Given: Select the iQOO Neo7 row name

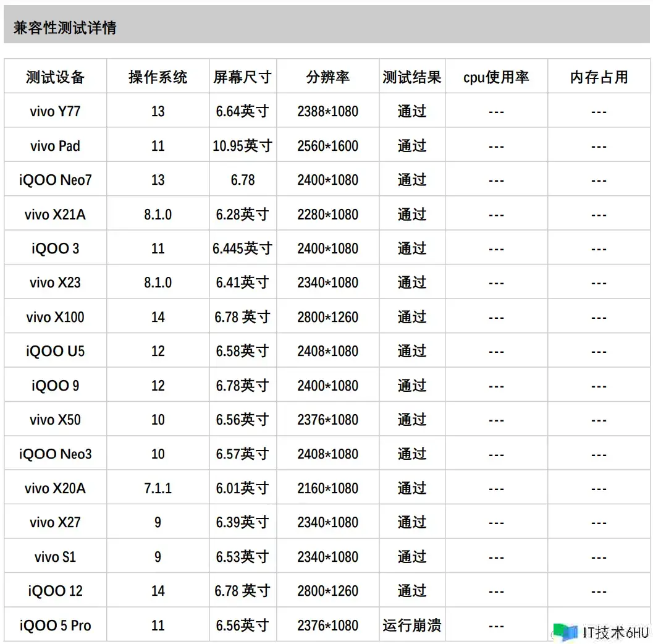Looking at the screenshot, I should [55, 180].
